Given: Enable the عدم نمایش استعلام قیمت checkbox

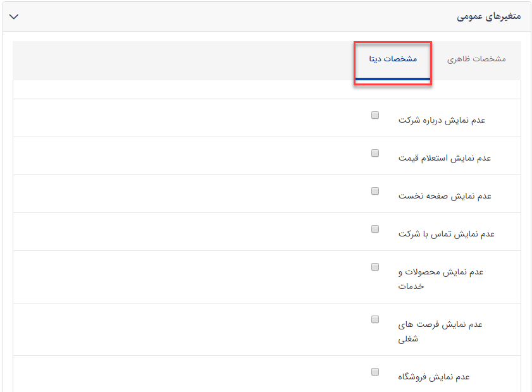Looking at the screenshot, I should [x=375, y=153].
